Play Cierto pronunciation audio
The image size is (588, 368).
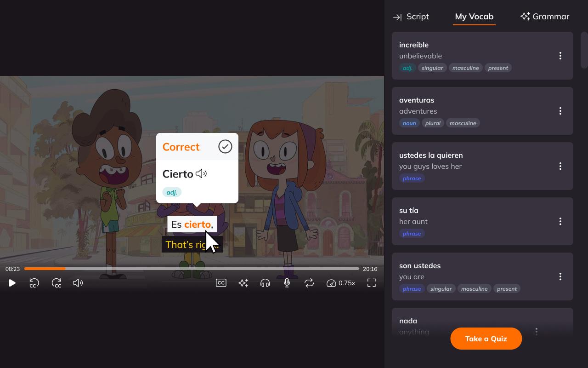coord(201,174)
